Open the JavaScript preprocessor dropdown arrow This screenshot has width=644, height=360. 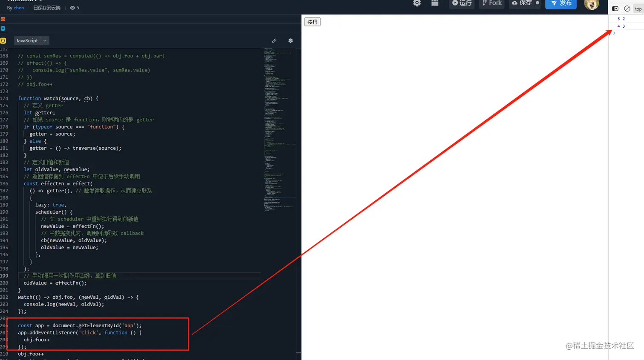coord(45,40)
